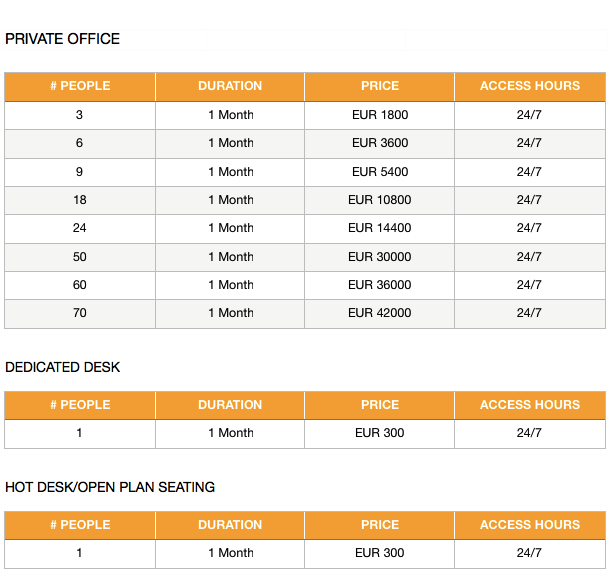Click the 9 people cell

[79, 172]
